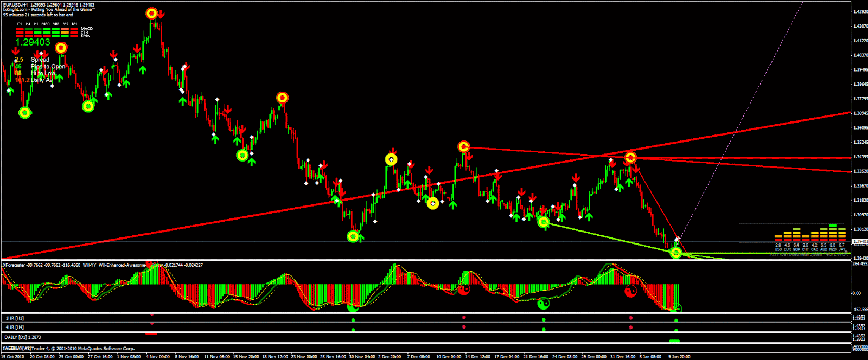Click the white diamond marker beside the 9 Jan current candle
The width and height of the screenshot is (868, 360).
coord(677,240)
